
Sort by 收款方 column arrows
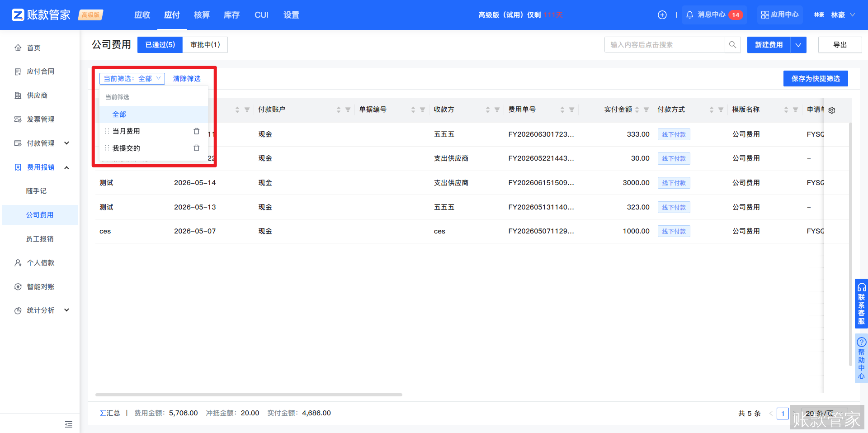click(x=488, y=110)
